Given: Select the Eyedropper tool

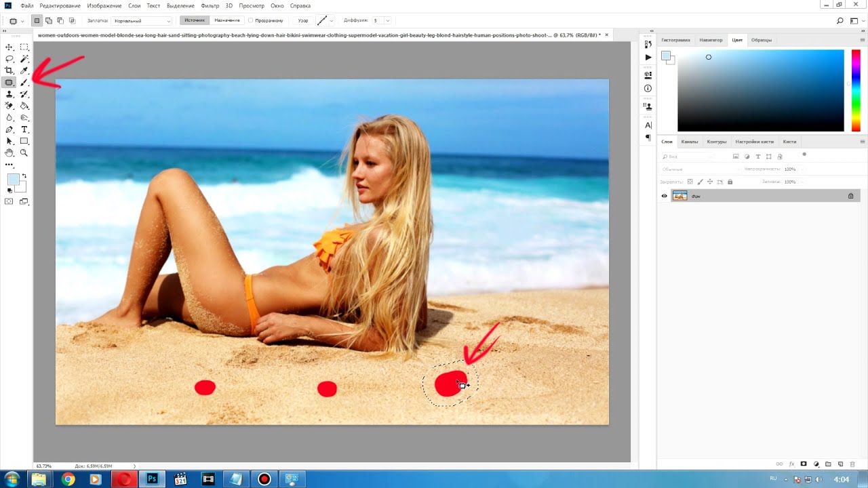Looking at the screenshot, I should (x=24, y=70).
